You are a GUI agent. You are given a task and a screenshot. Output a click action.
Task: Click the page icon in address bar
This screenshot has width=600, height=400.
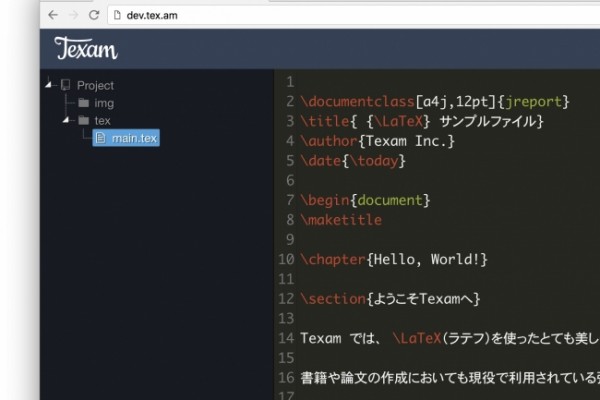(117, 15)
